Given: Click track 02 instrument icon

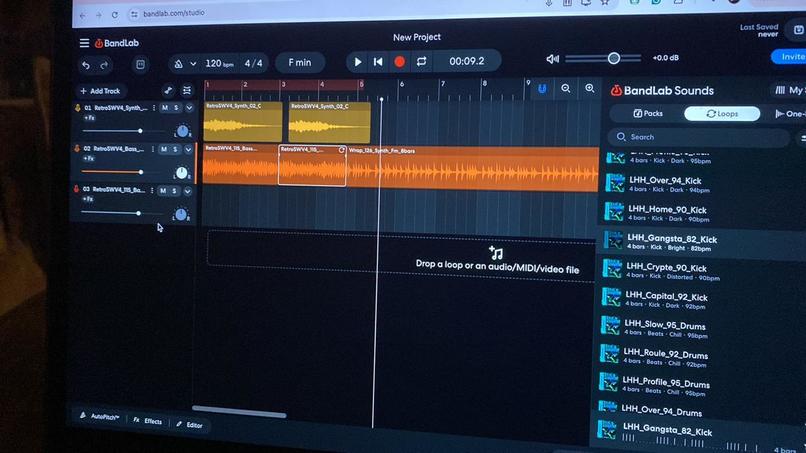Looking at the screenshot, I should 77,149.
